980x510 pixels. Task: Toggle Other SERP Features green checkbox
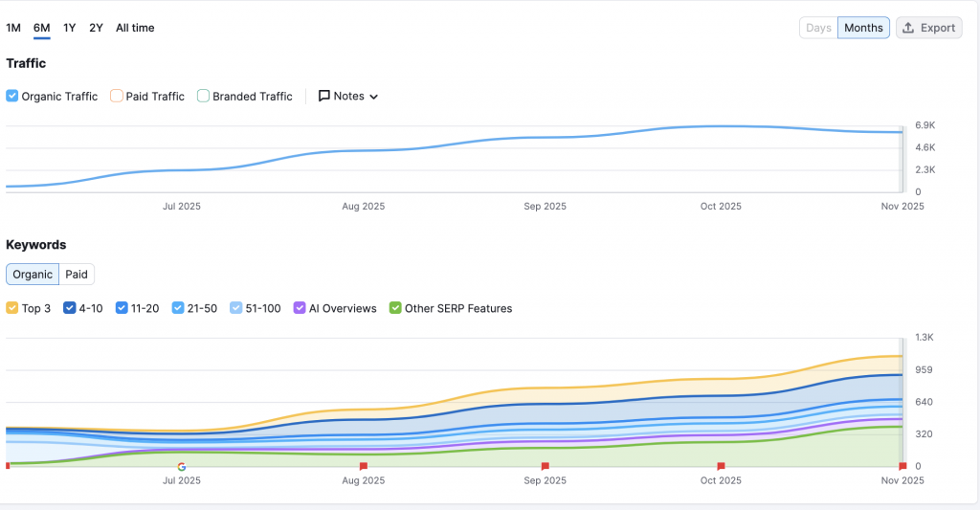pos(395,308)
